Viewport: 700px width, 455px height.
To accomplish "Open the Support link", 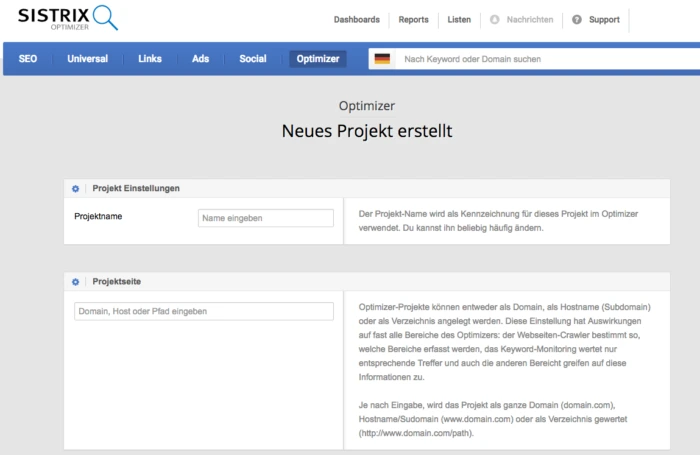I will point(604,20).
